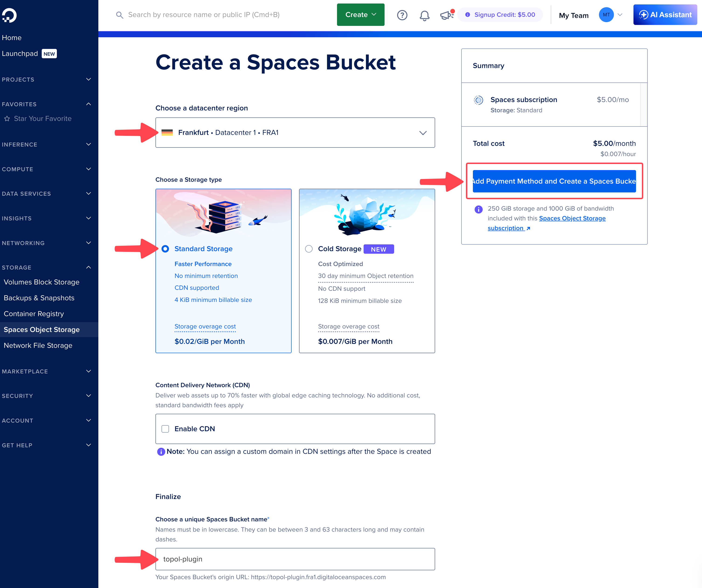Open the AI Assistant button

[665, 15]
